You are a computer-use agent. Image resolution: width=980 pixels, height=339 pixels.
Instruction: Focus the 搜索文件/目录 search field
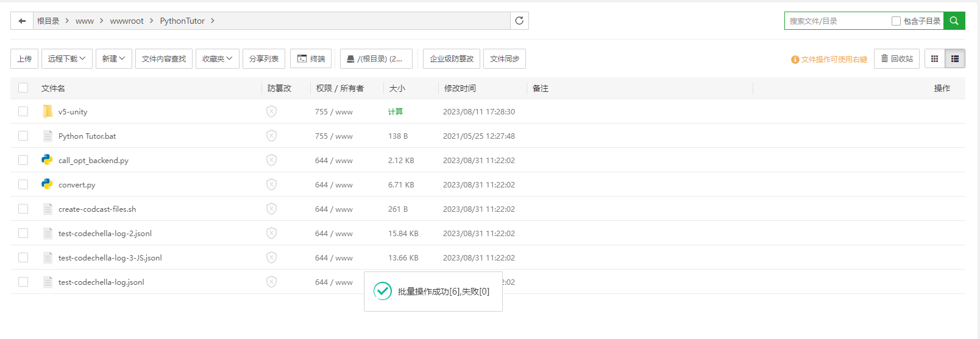click(838, 21)
